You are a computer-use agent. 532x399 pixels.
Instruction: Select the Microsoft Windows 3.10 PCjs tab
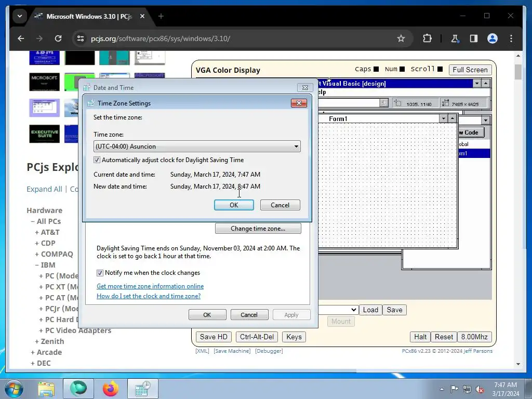89,16
